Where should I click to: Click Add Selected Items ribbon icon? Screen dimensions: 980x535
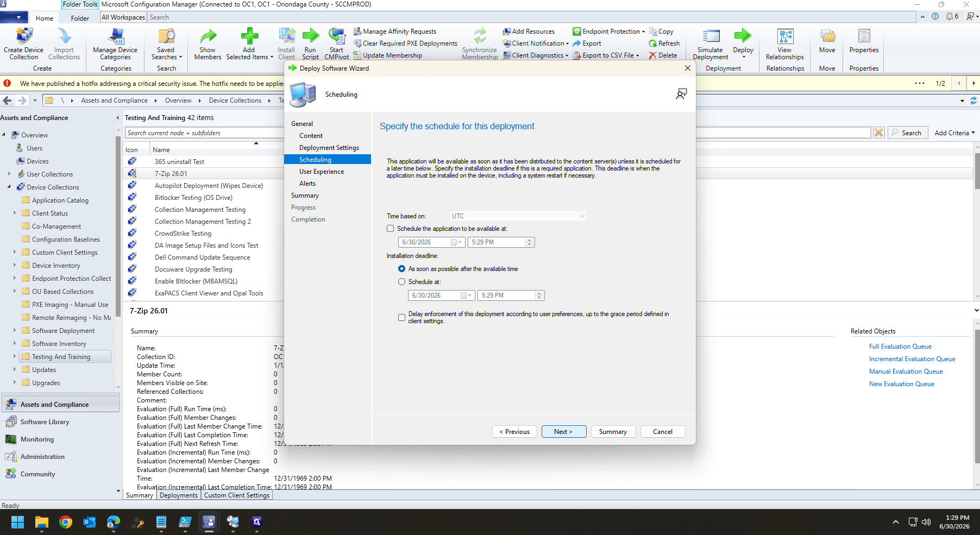pos(249,44)
